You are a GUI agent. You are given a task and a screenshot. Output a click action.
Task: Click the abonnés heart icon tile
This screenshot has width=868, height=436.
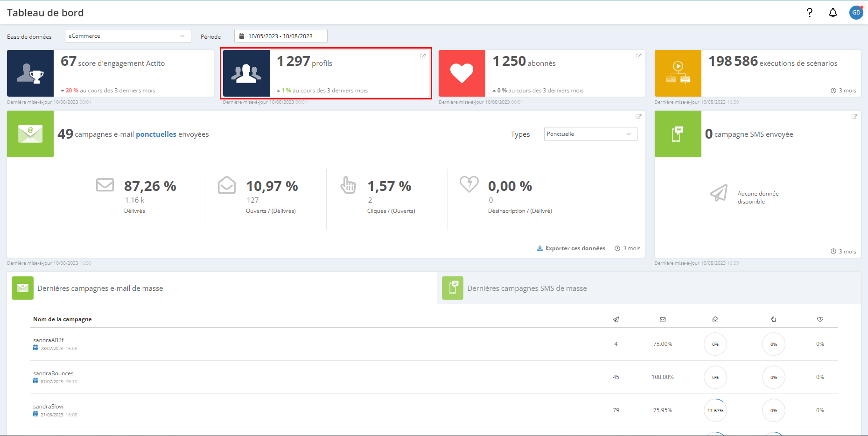[x=462, y=73]
